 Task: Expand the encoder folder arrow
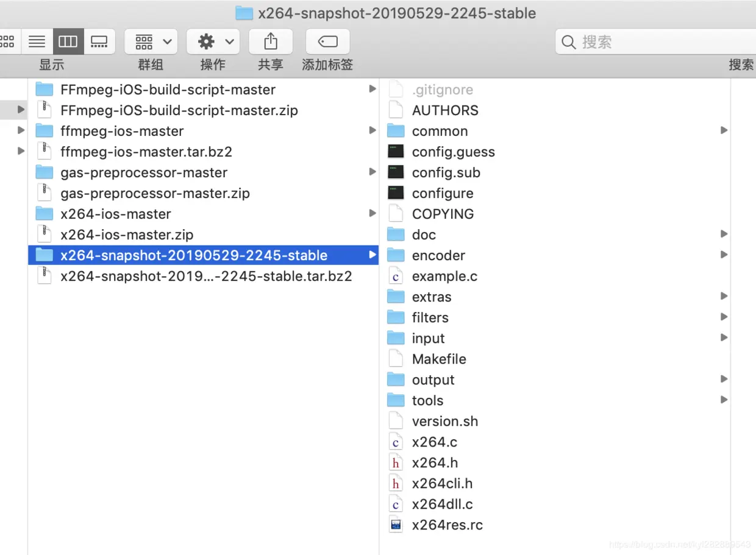724,255
